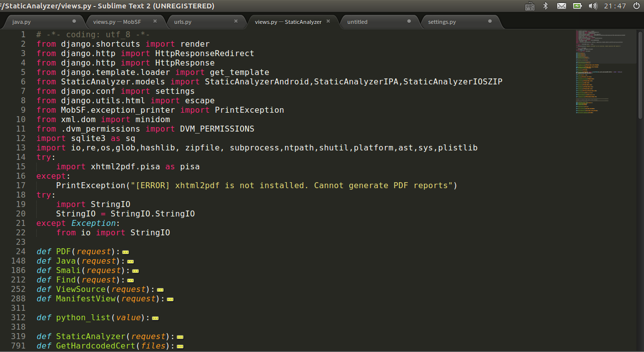Viewport: 644px width, 352px height.
Task: Check the battery status icon
Action: [577, 6]
